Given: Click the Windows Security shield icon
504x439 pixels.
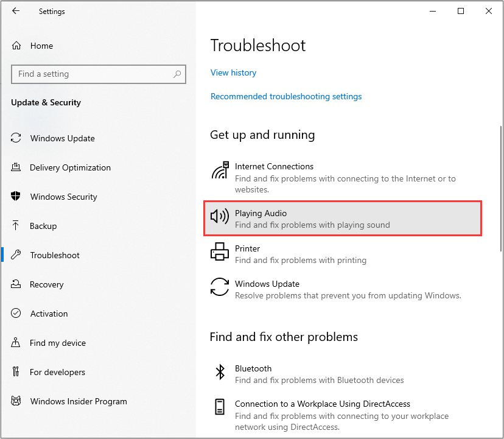Looking at the screenshot, I should pyautogui.click(x=15, y=196).
